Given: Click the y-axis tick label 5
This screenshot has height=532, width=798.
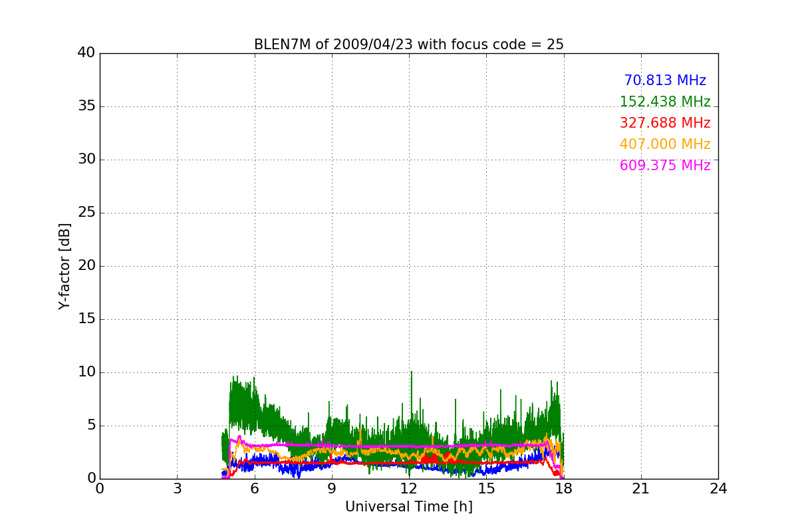Looking at the screenshot, I should [x=91, y=426].
